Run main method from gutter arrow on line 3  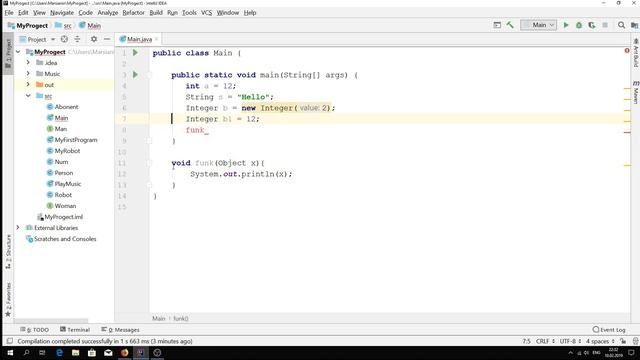tap(135, 75)
